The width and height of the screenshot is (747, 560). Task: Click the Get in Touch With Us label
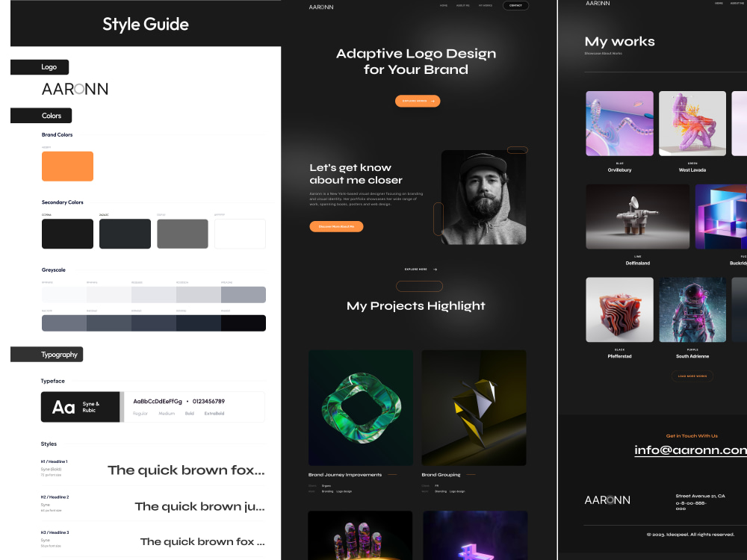pyautogui.click(x=692, y=436)
